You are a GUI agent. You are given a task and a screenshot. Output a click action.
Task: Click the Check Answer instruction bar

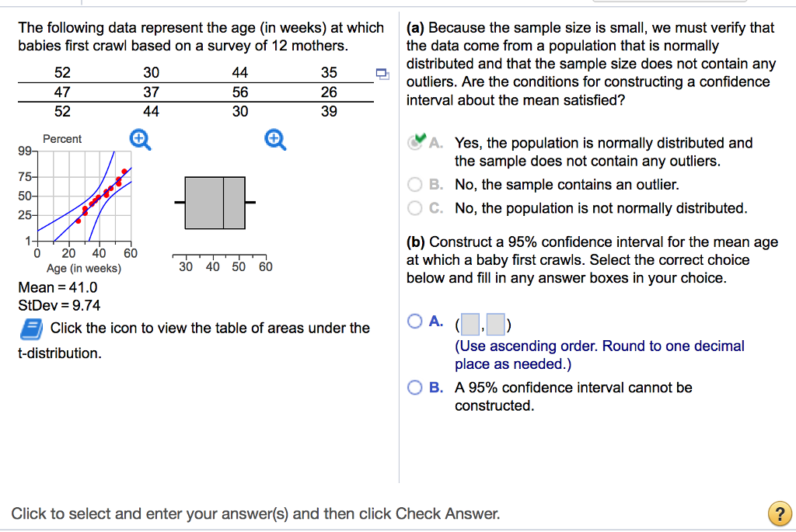point(257,513)
